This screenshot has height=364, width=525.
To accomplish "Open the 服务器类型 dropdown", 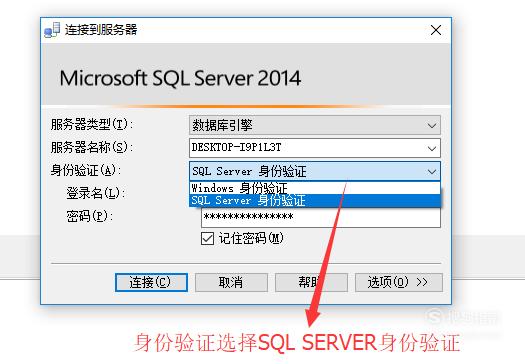I will (x=315, y=125).
